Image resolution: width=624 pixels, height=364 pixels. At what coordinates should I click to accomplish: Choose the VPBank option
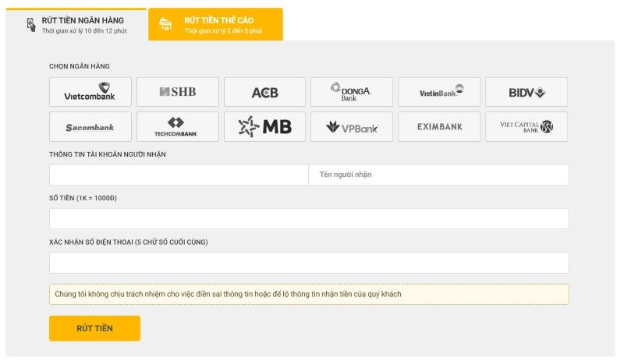click(352, 126)
